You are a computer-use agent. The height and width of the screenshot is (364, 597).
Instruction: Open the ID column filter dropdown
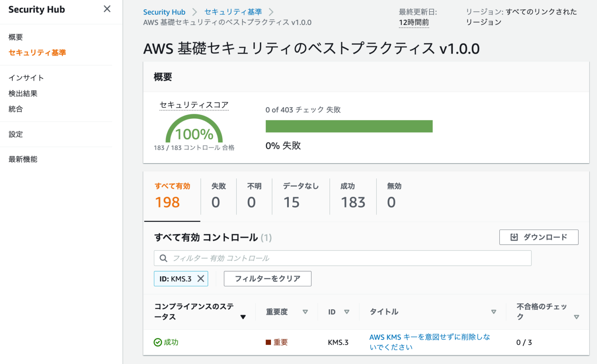coord(347,312)
